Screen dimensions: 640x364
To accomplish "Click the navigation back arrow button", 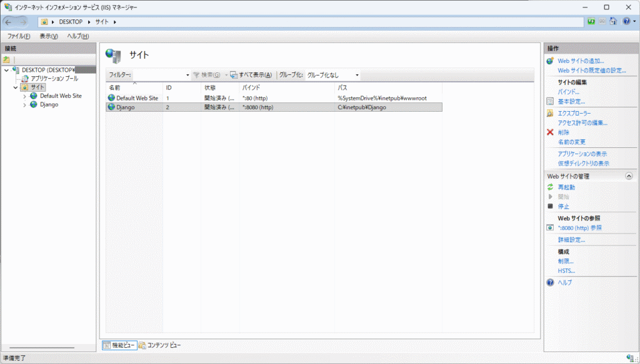I will (9, 22).
